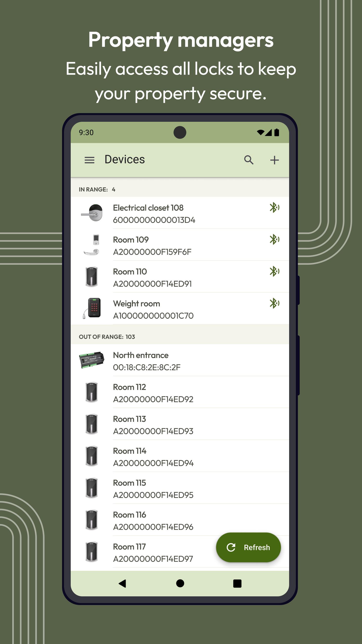
Task: Click MAC address 00:18:C8:2E:8C:2F
Action: point(147,367)
